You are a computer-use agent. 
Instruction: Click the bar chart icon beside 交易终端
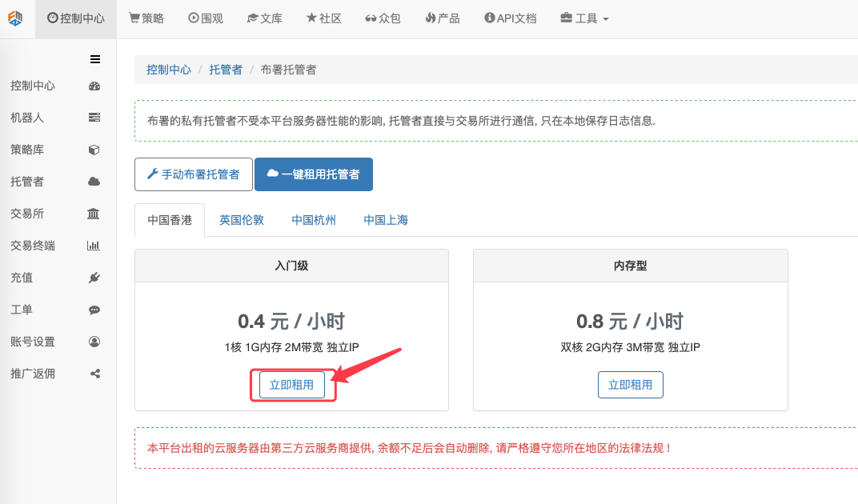(94, 246)
